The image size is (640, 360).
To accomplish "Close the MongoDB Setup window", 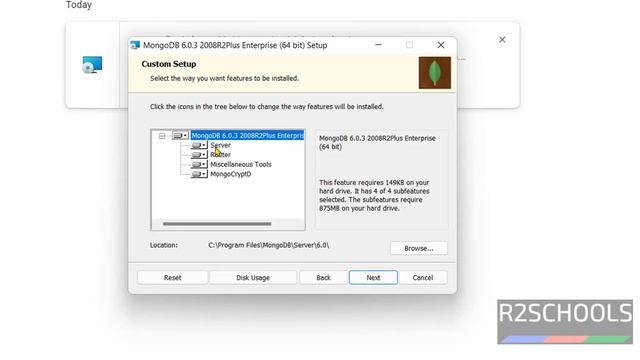I will (x=441, y=45).
